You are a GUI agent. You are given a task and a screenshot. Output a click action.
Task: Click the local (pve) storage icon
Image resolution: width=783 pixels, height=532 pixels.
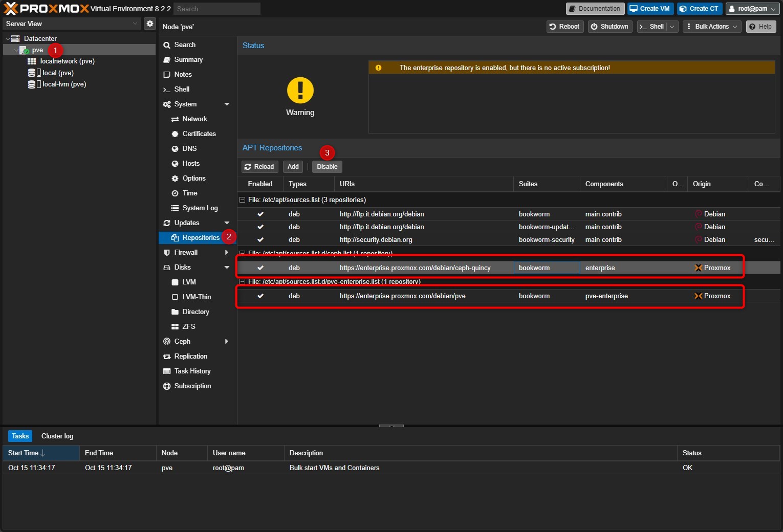32,73
